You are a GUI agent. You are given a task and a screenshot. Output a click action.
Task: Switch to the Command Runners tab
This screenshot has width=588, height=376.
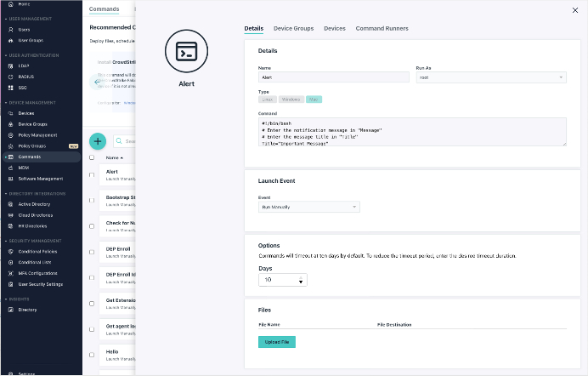pyautogui.click(x=382, y=28)
